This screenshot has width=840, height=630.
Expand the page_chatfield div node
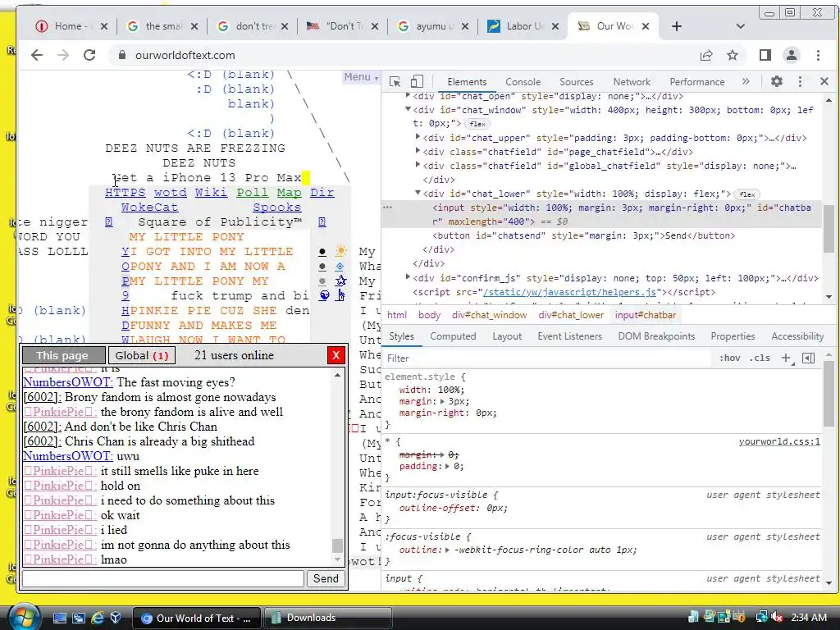pos(418,151)
